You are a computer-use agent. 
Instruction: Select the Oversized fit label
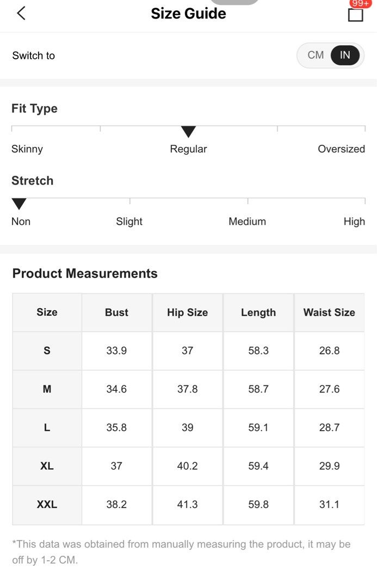(x=342, y=149)
